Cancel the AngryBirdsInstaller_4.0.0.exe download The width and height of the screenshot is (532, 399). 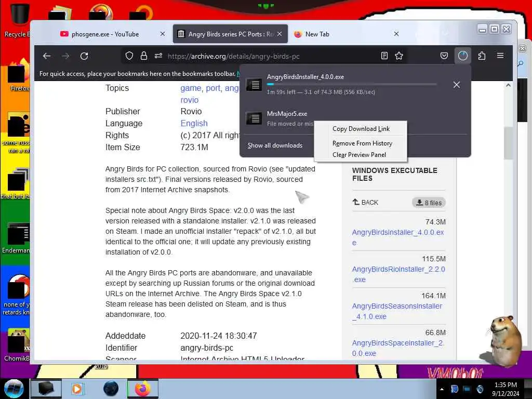pos(457,85)
